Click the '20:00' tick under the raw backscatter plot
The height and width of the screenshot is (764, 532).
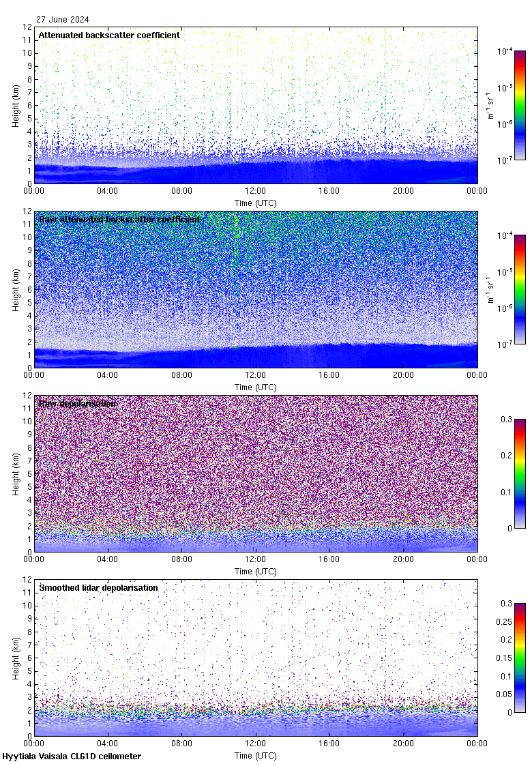[x=403, y=375]
